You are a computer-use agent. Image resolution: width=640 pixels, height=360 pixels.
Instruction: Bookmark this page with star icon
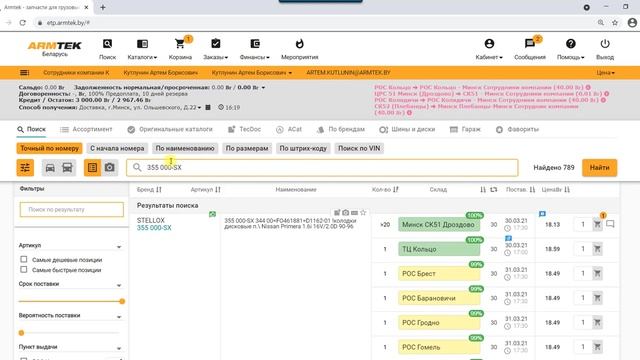pos(615,23)
